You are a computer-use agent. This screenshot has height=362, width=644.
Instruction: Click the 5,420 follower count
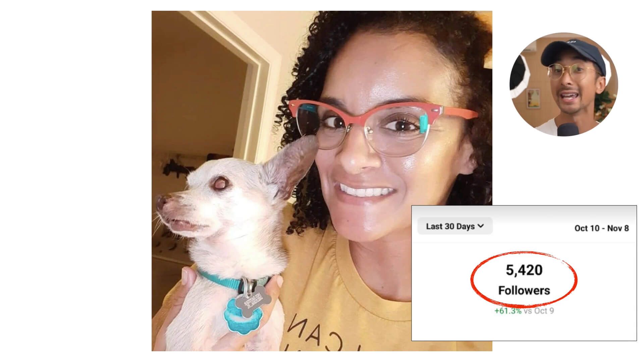(x=524, y=270)
